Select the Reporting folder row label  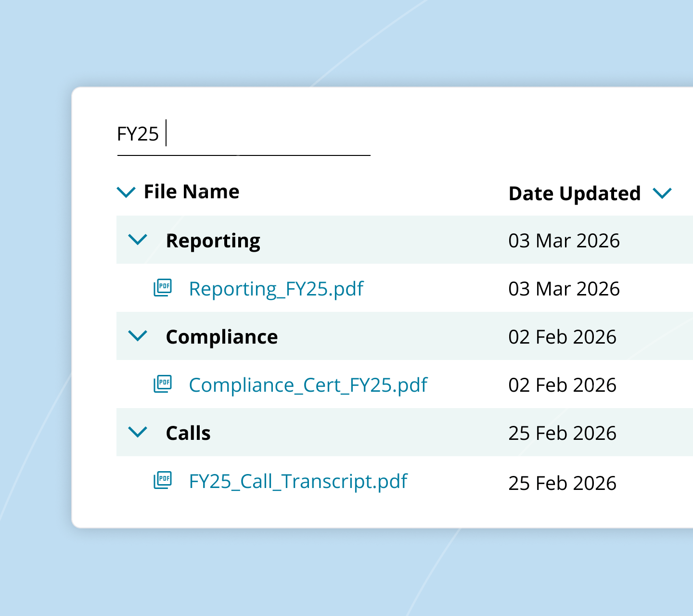pyautogui.click(x=213, y=241)
